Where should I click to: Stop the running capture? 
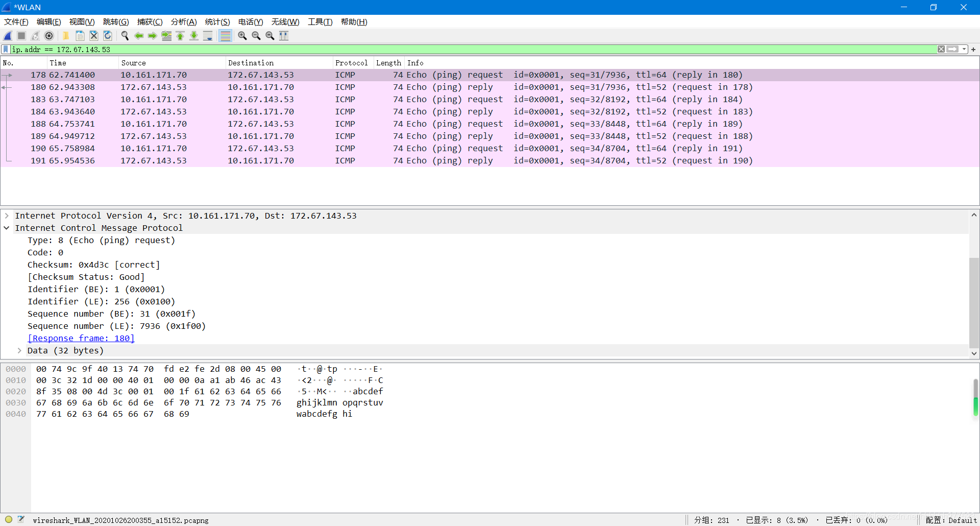click(21, 36)
